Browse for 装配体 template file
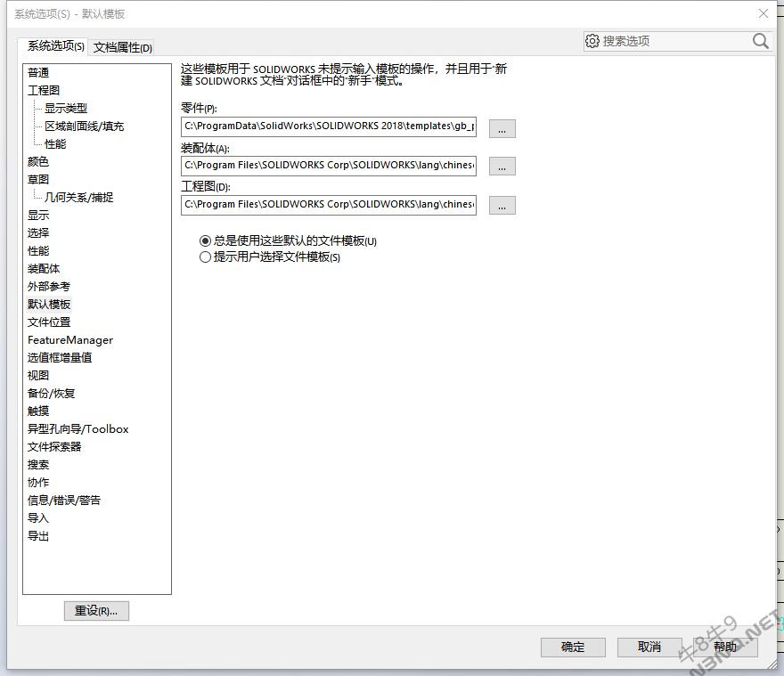This screenshot has height=676, width=784. click(502, 166)
